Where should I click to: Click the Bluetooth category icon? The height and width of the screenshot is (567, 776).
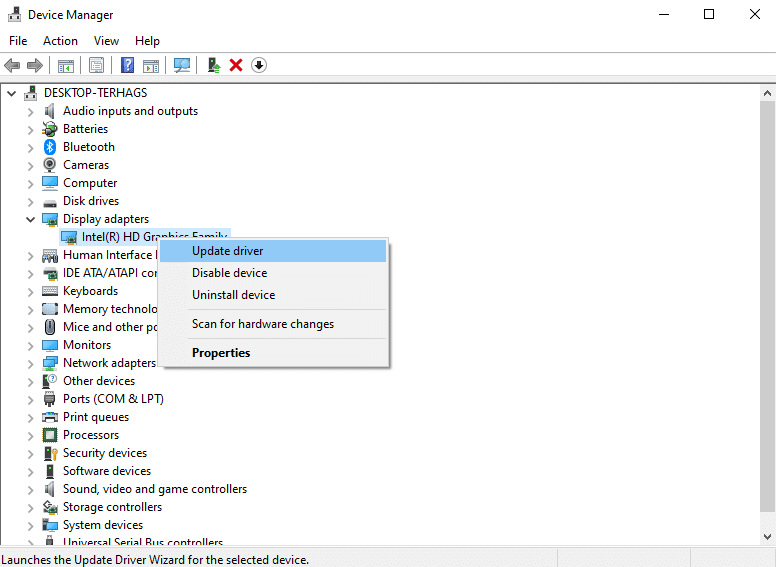pyautogui.click(x=49, y=147)
